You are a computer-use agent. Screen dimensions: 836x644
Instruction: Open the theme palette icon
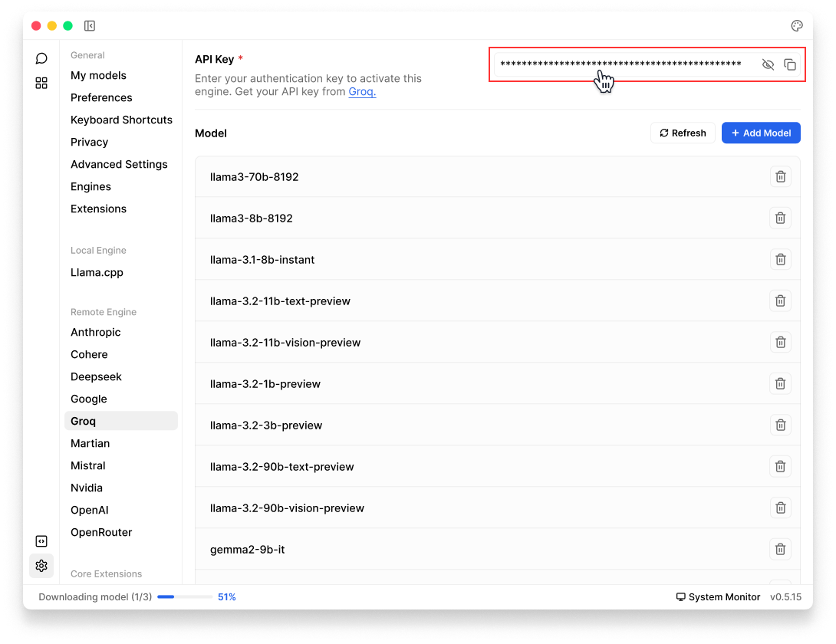tap(797, 25)
